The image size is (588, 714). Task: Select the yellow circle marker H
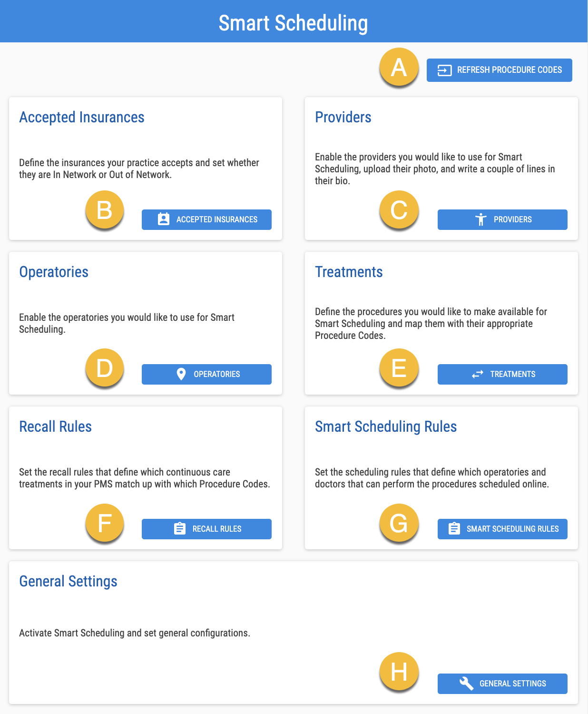(x=399, y=672)
